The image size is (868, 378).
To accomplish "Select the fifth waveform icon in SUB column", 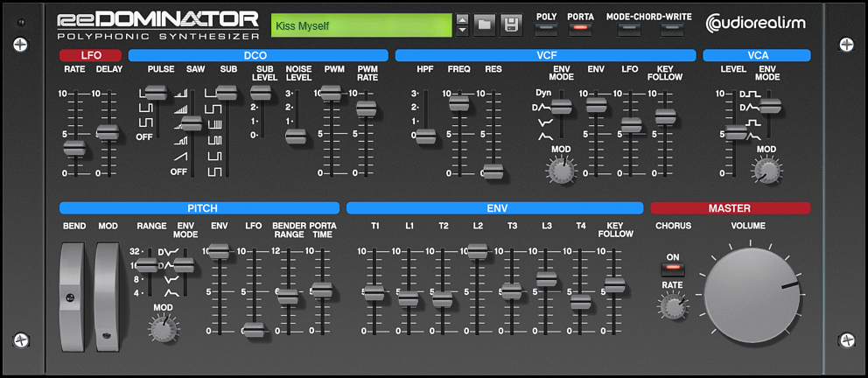I will [x=214, y=157].
